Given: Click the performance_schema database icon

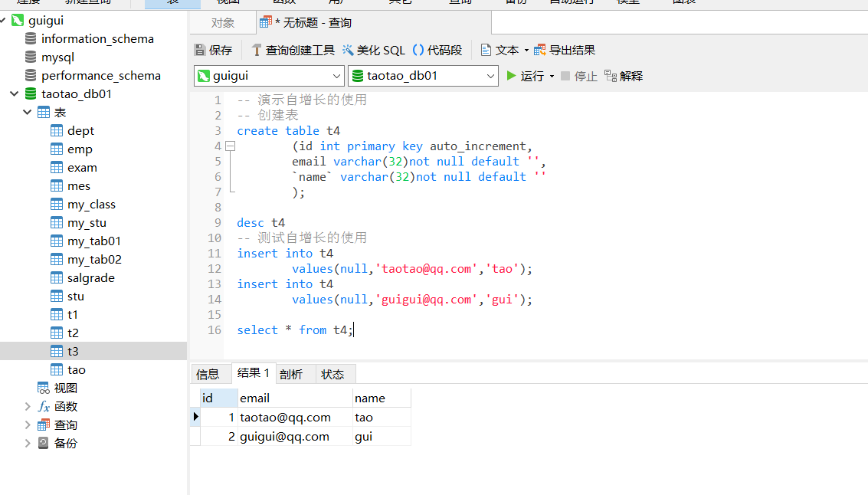Looking at the screenshot, I should coord(31,75).
